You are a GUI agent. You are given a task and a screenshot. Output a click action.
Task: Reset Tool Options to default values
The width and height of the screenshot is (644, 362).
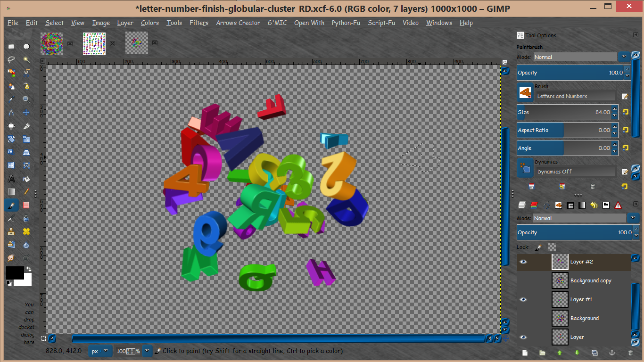click(x=625, y=187)
